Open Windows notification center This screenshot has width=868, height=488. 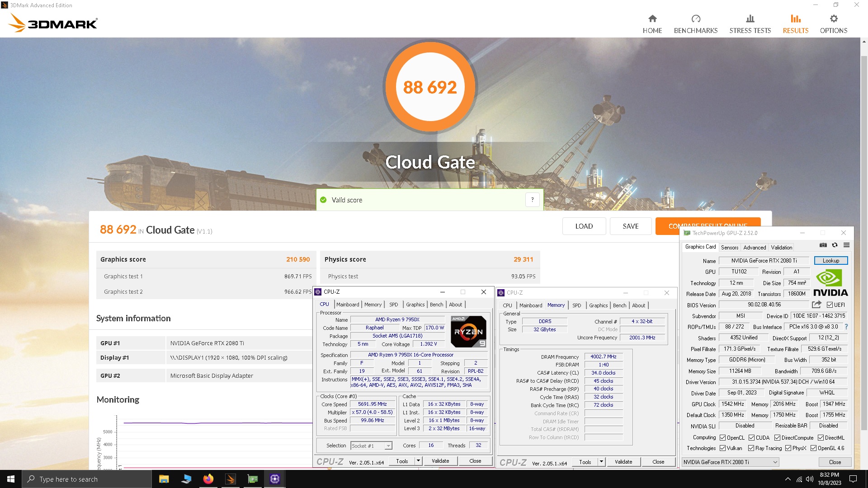853,479
